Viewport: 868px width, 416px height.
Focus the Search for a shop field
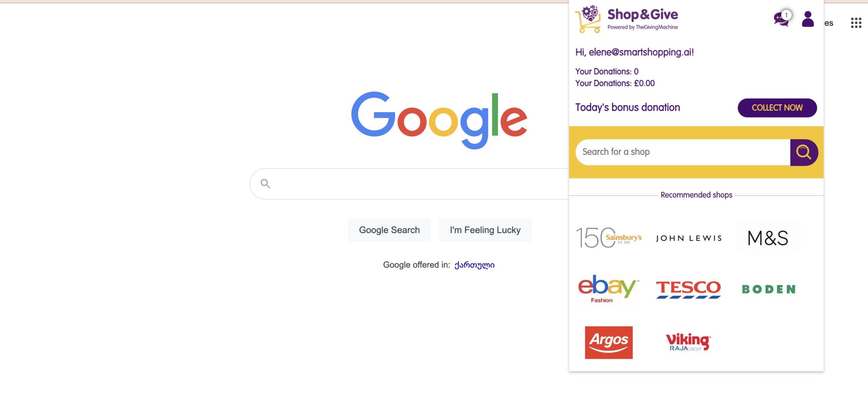pos(682,152)
